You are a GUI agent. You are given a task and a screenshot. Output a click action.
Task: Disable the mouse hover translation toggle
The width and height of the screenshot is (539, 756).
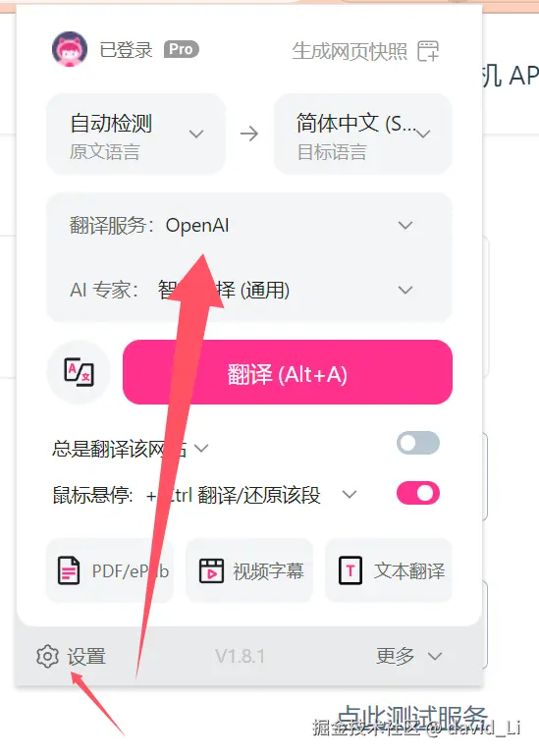point(418,493)
